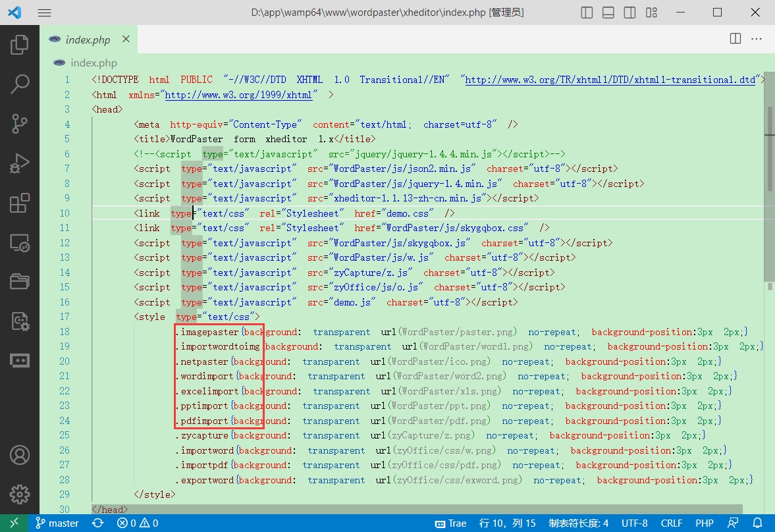The width and height of the screenshot is (775, 532).
Task: Open the hamburger application menu
Action: tap(44, 13)
